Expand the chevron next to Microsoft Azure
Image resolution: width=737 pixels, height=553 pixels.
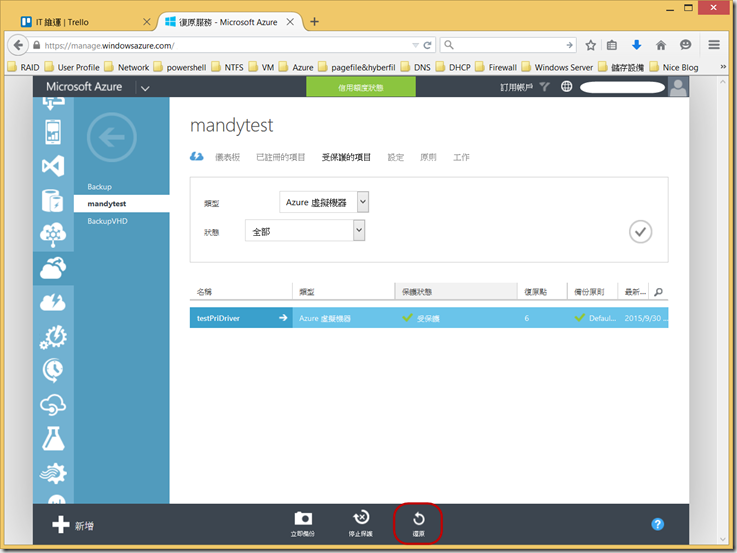pyautogui.click(x=145, y=88)
